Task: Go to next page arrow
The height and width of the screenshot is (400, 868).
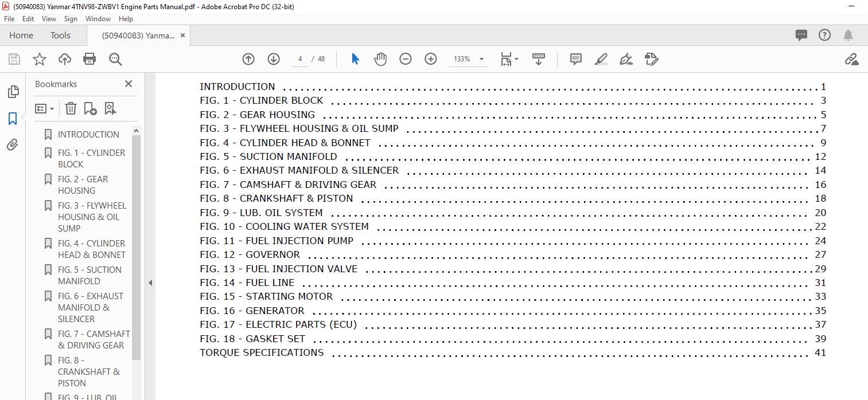Action: click(x=274, y=59)
